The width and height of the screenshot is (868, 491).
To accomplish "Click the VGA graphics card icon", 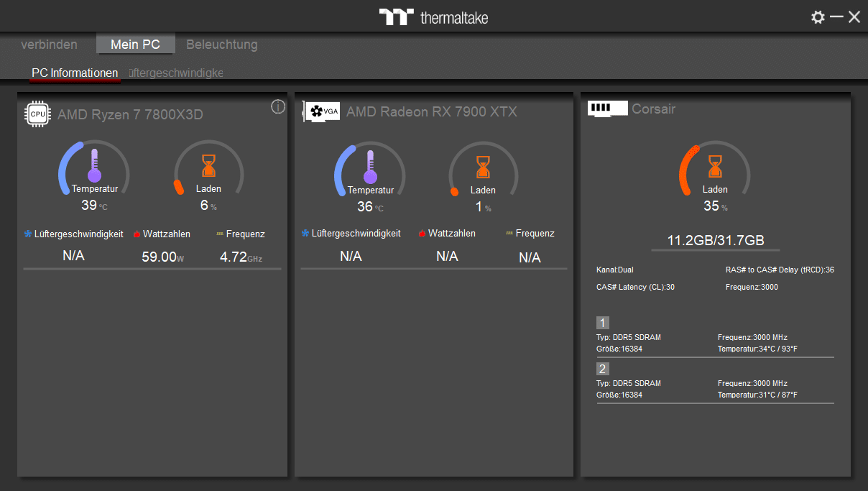I will point(321,111).
